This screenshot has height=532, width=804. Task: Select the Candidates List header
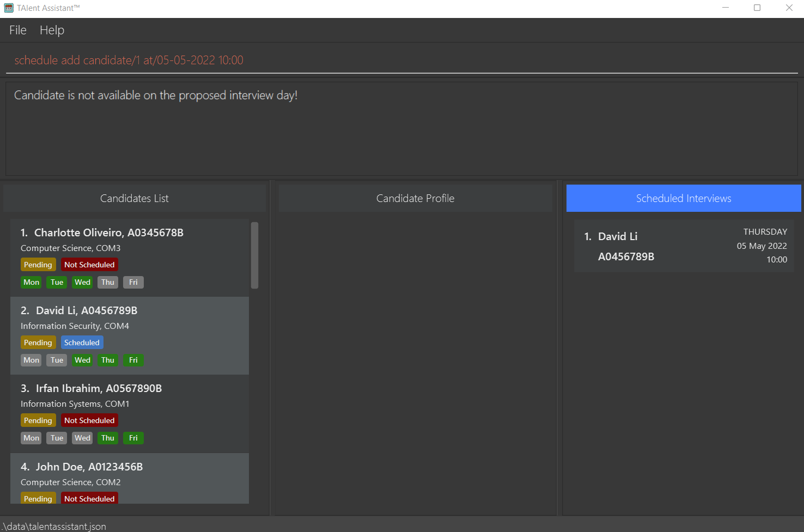click(x=134, y=198)
